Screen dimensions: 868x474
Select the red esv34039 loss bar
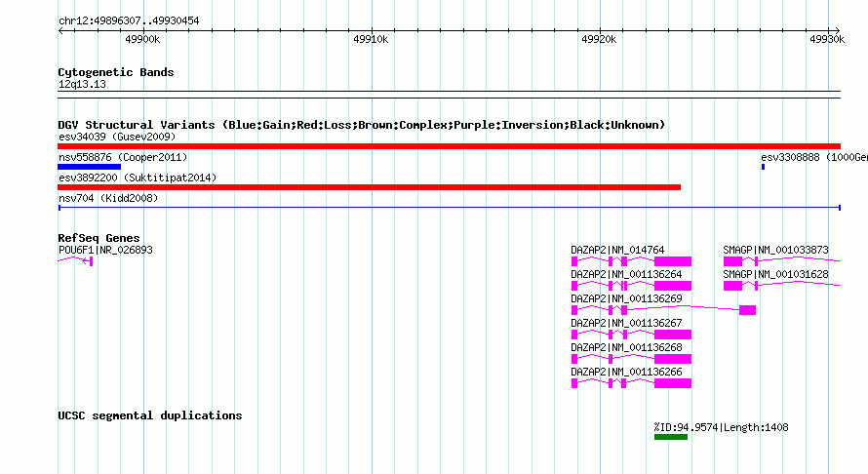coord(449,146)
